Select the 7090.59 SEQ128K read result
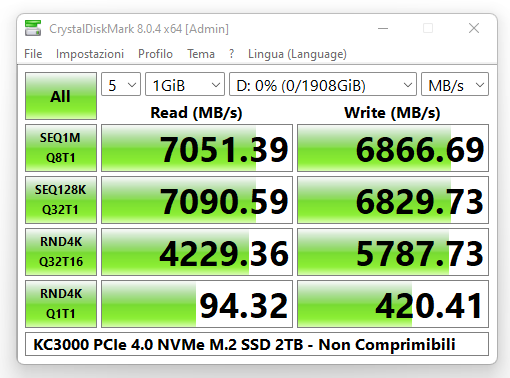The width and height of the screenshot is (510, 378). (x=197, y=200)
